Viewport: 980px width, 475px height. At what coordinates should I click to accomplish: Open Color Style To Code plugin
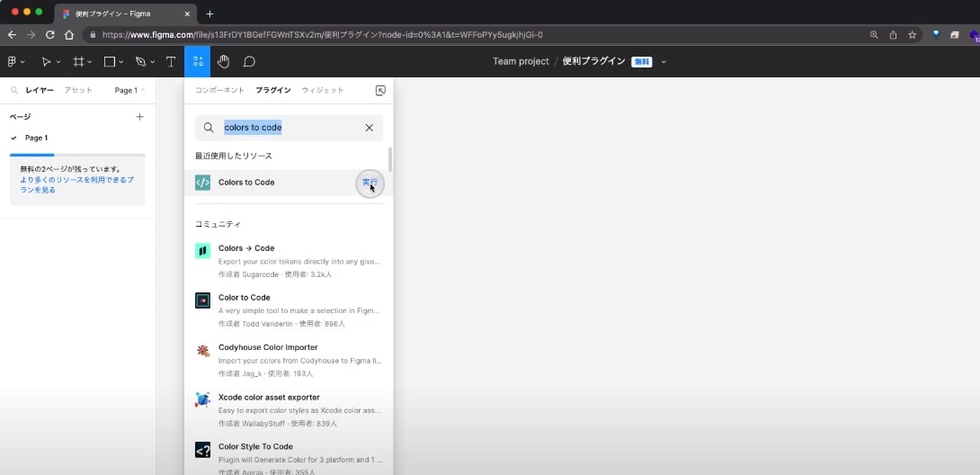(289, 460)
